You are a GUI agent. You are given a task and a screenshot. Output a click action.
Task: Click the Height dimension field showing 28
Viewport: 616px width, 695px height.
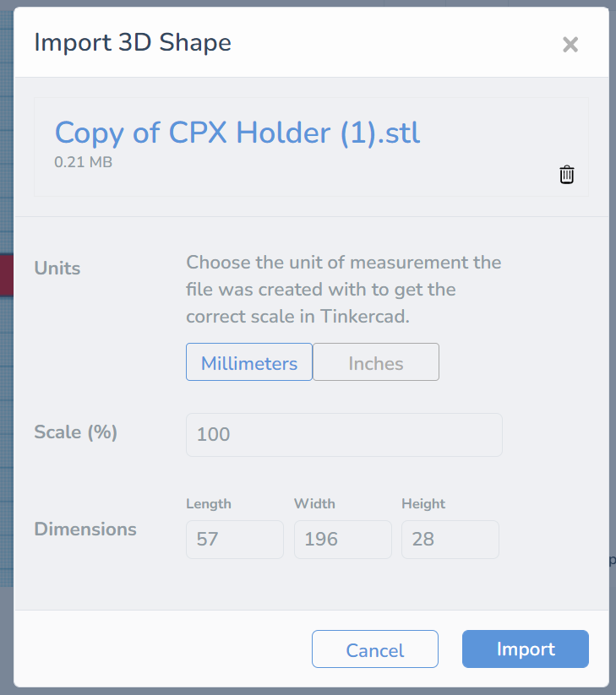point(450,539)
